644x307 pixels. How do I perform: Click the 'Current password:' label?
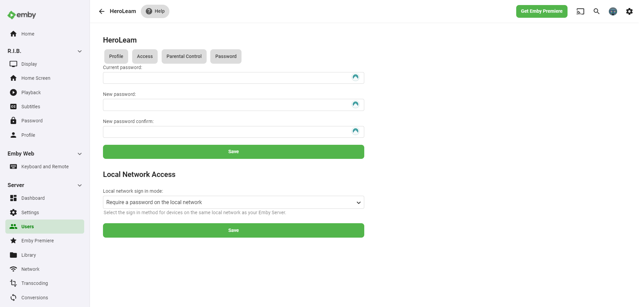(122, 67)
